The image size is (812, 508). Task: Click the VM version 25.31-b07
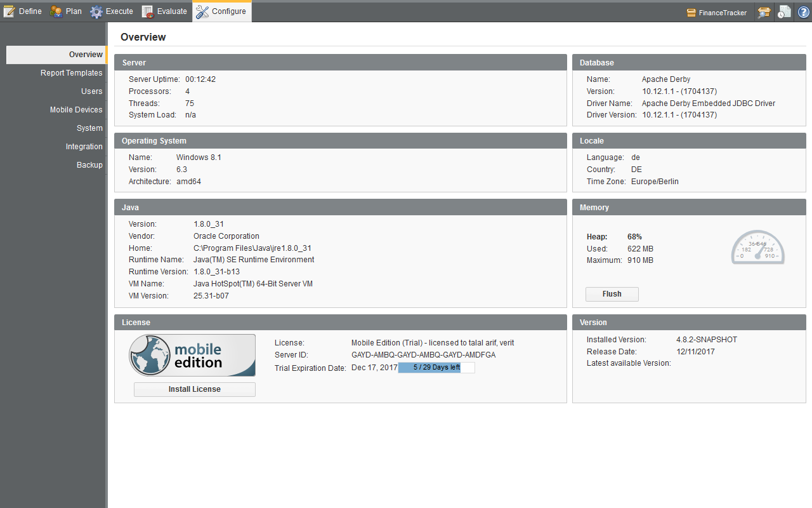tap(211, 296)
